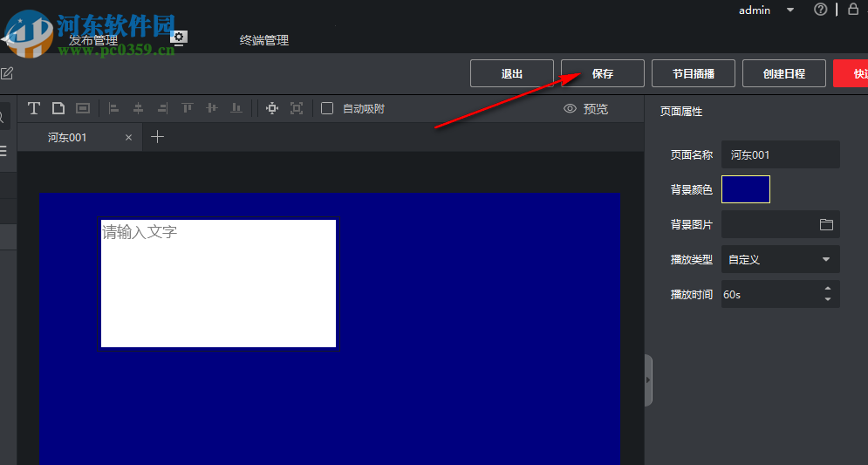Align selected elements to left edge
This screenshot has height=465, width=868.
[x=114, y=108]
